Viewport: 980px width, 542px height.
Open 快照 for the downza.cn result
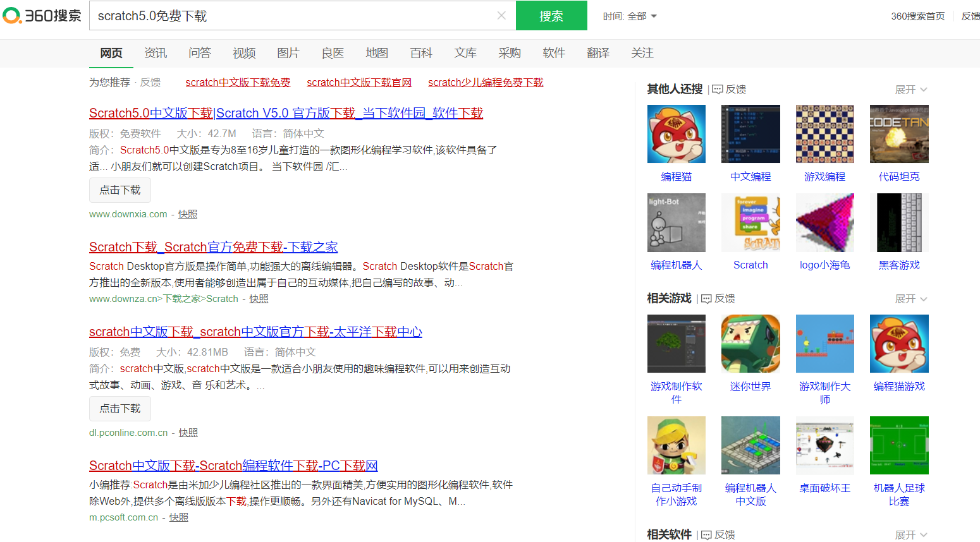coord(259,299)
